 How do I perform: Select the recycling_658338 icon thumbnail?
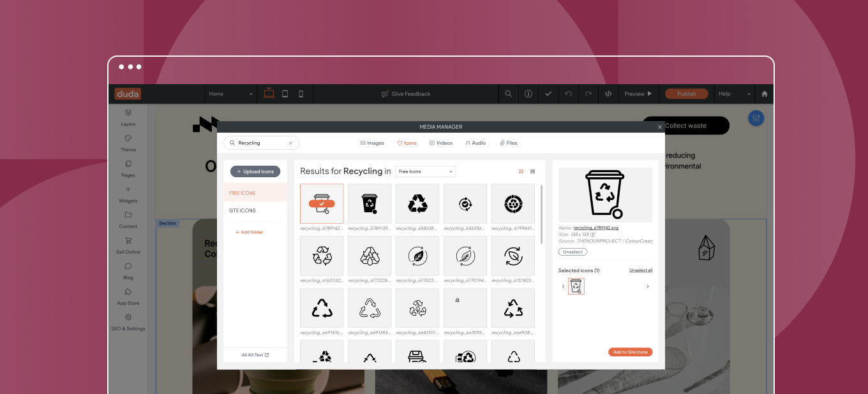(417, 203)
